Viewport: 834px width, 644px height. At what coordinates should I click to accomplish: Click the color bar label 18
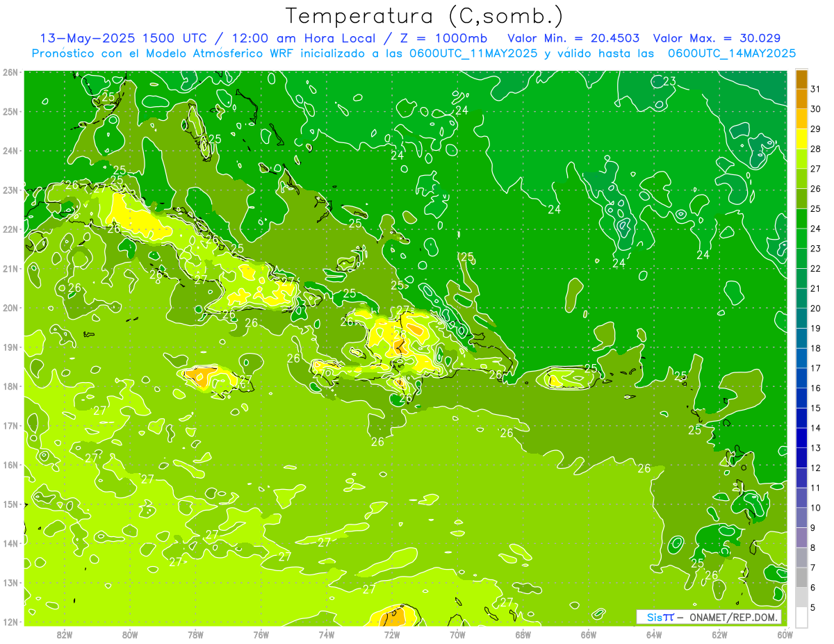(815, 348)
